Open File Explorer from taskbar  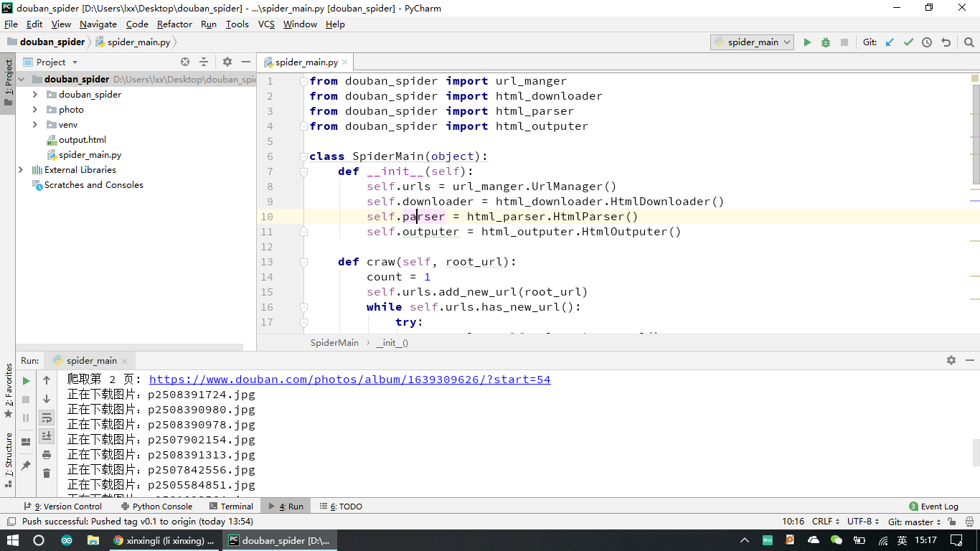pyautogui.click(x=93, y=540)
